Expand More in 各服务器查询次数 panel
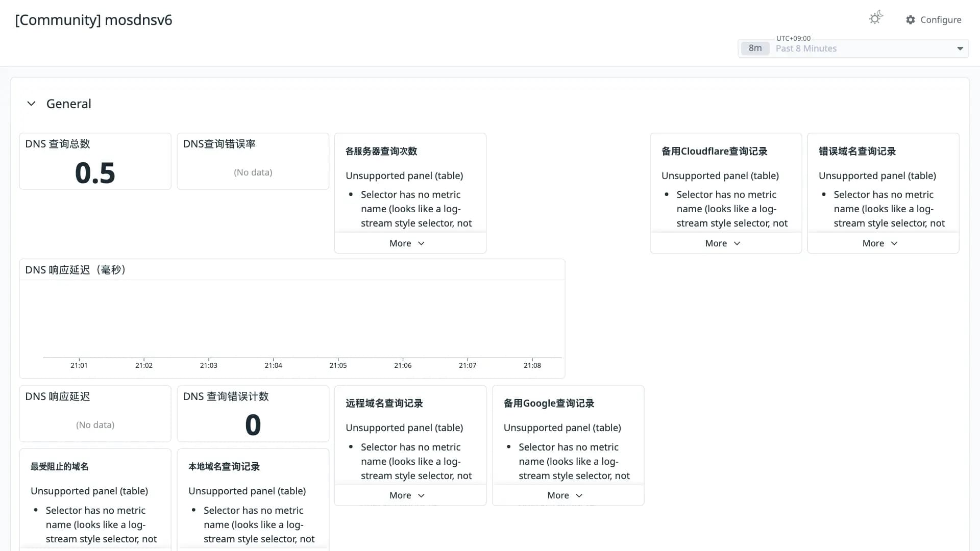 click(407, 243)
